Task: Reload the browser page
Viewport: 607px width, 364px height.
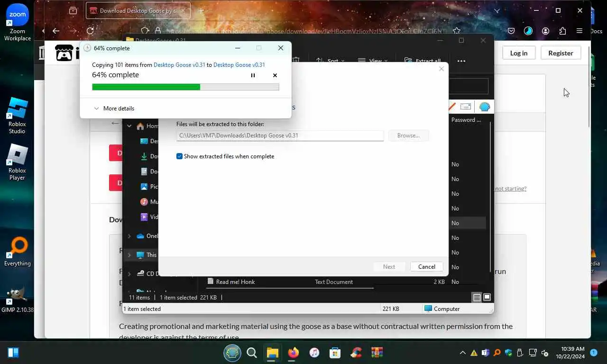Action: point(90,31)
